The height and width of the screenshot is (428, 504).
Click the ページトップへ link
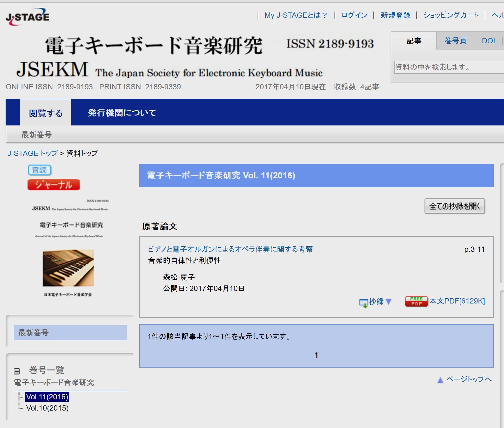click(x=469, y=379)
